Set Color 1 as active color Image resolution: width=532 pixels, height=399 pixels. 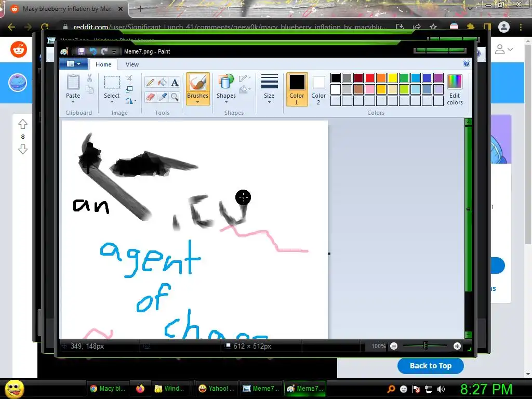click(x=297, y=89)
